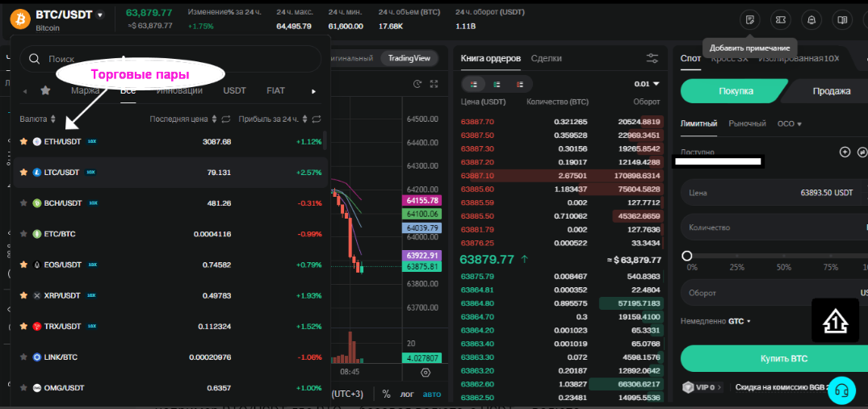Select the Спот trading tab
Image resolution: width=868 pixels, height=409 pixels.
(x=691, y=58)
